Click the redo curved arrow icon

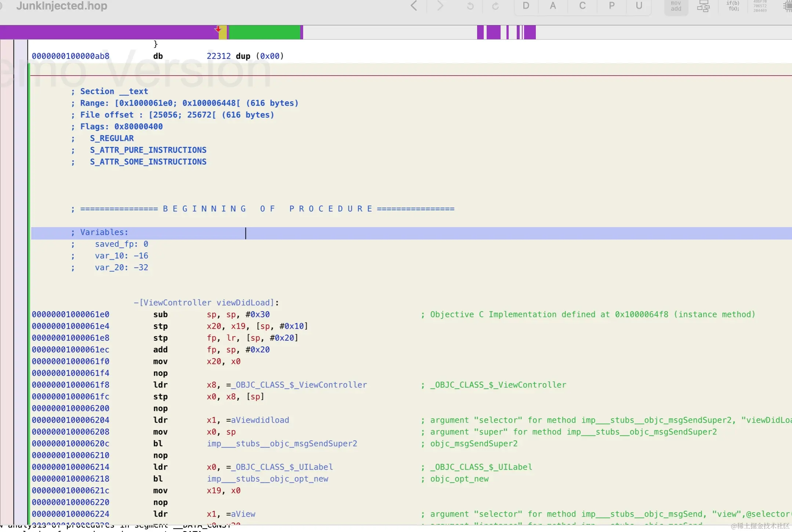(495, 6)
